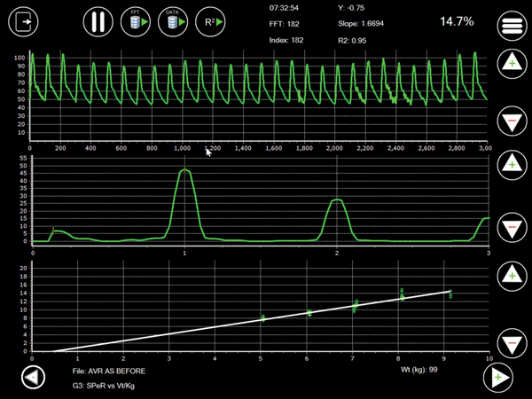Click the 14.7% readout
The width and height of the screenshot is (532, 399).
(457, 21)
